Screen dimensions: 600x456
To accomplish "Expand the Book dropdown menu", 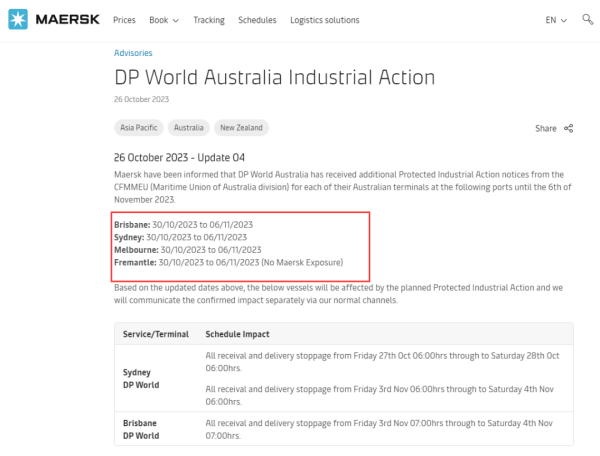I will tap(164, 20).
